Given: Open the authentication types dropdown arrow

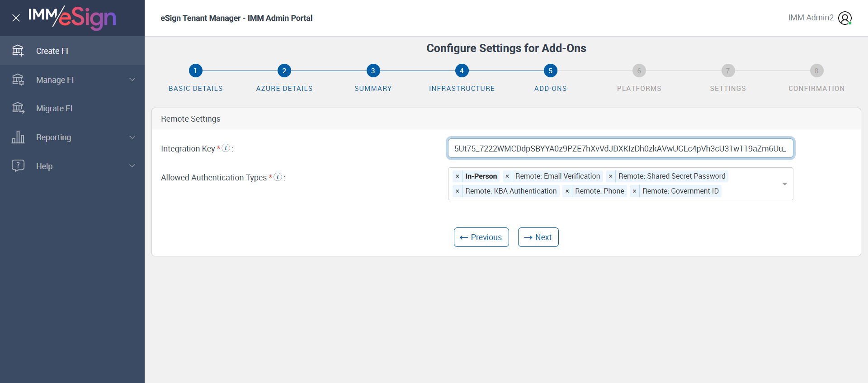Looking at the screenshot, I should (784, 184).
